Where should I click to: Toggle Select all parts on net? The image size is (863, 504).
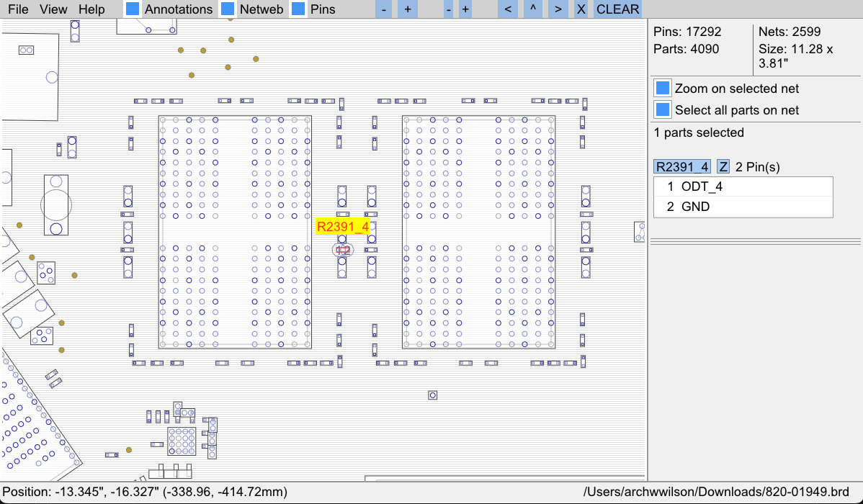click(x=663, y=109)
